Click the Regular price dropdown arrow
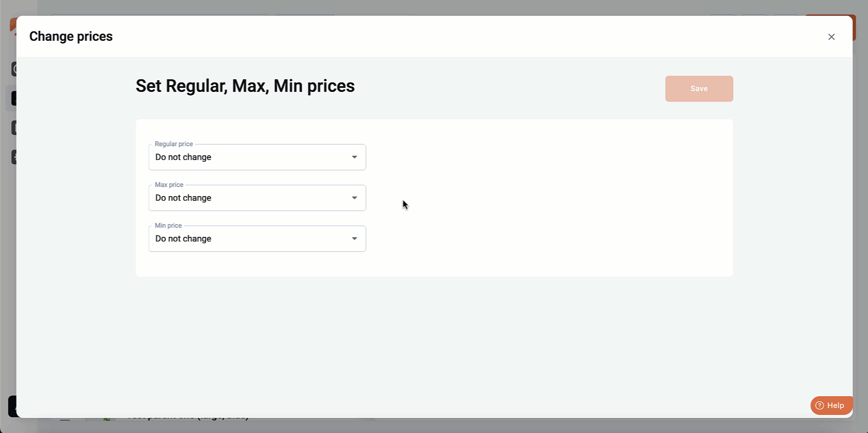The image size is (868, 433). [354, 157]
